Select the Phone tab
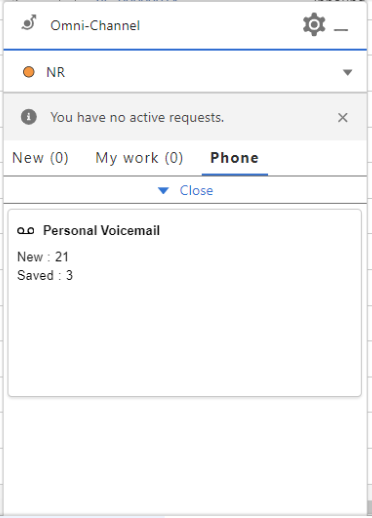The width and height of the screenshot is (372, 518). [234, 158]
